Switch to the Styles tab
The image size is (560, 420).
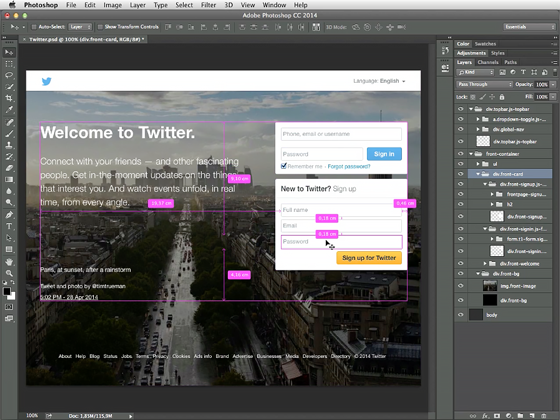point(498,53)
